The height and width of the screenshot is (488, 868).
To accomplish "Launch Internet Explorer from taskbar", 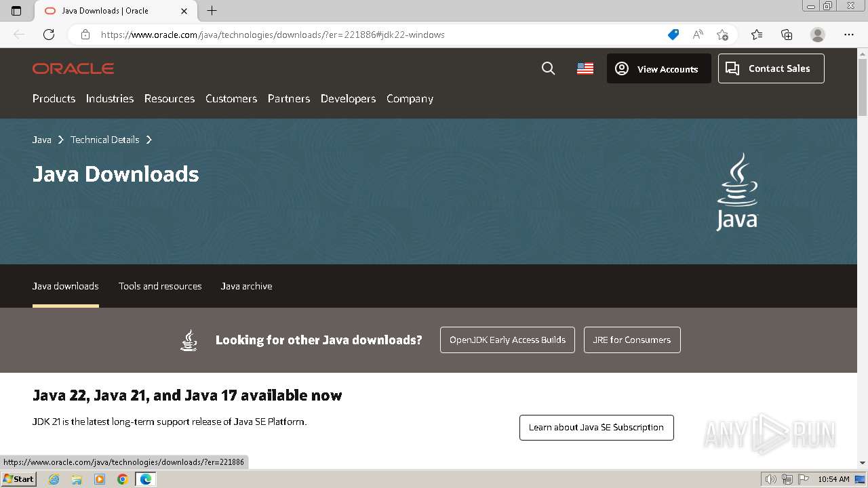I will point(54,479).
